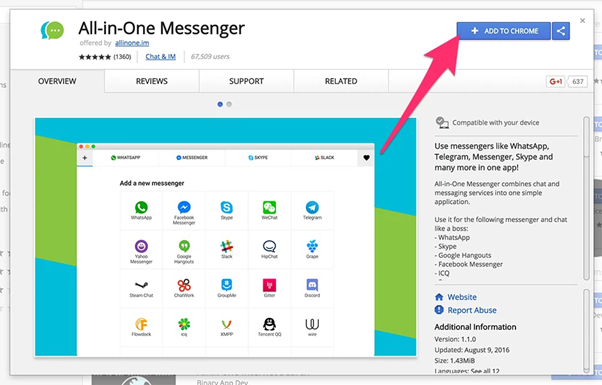The image size is (602, 385).
Task: Click the Slack icon in the messenger grid
Action: click(227, 246)
